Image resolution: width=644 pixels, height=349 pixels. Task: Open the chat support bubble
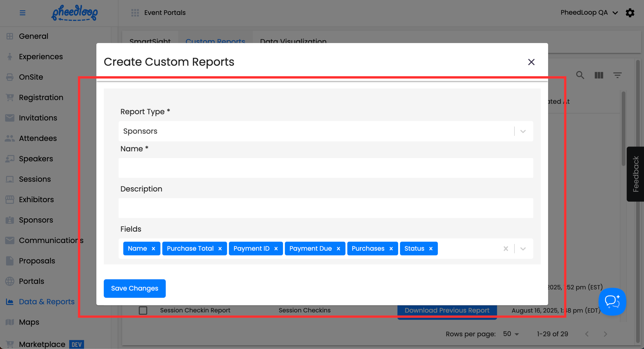[612, 302]
